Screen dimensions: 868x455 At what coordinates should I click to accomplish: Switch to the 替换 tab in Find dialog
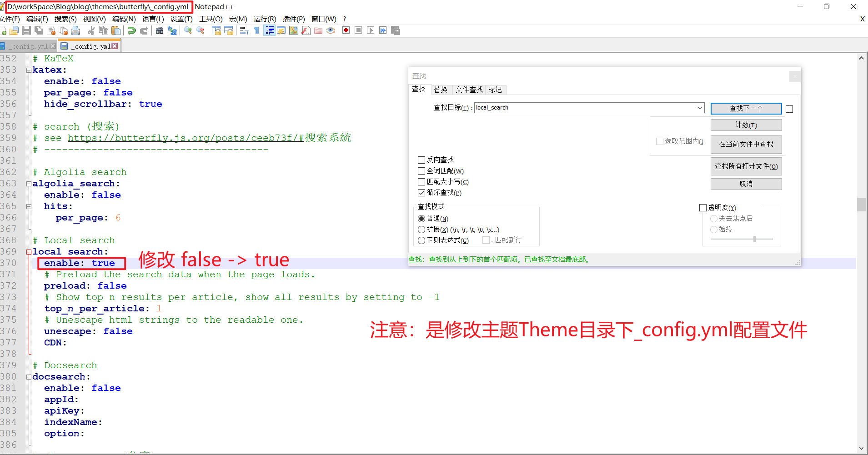pos(440,90)
